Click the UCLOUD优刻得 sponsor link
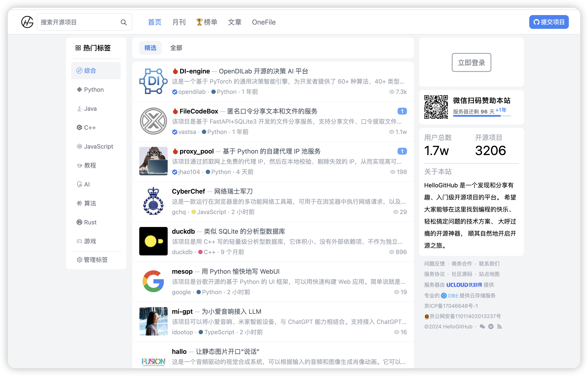The image size is (588, 376). (x=464, y=285)
